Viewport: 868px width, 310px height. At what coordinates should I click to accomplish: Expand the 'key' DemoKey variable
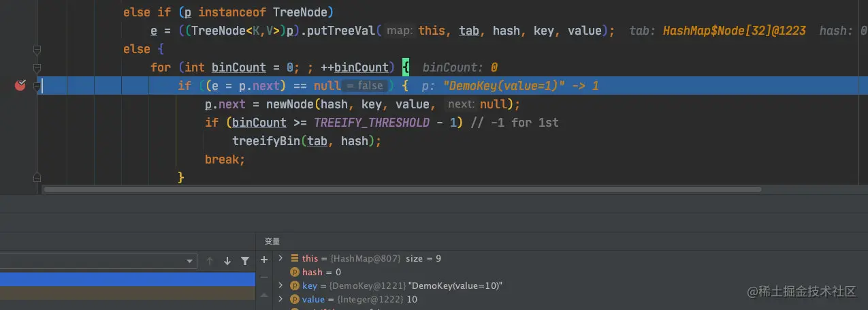coord(280,285)
